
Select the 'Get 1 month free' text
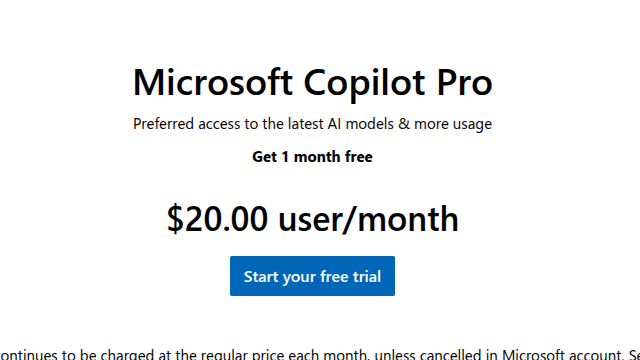tap(312, 157)
